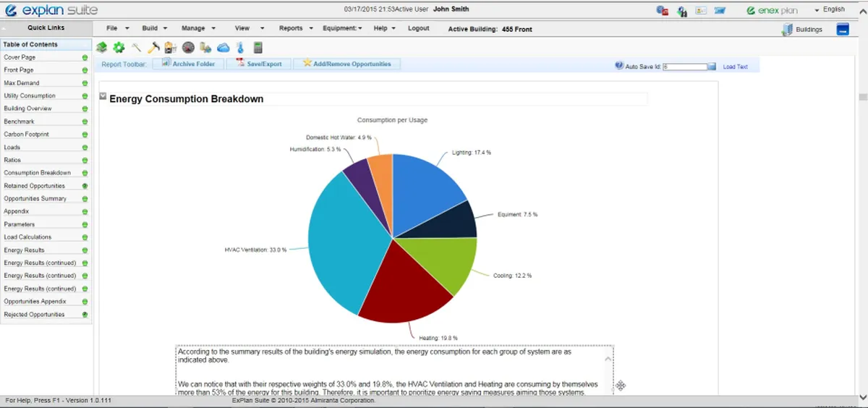Click the hammer toolbar icon
The width and height of the screenshot is (868, 408).
tap(153, 48)
